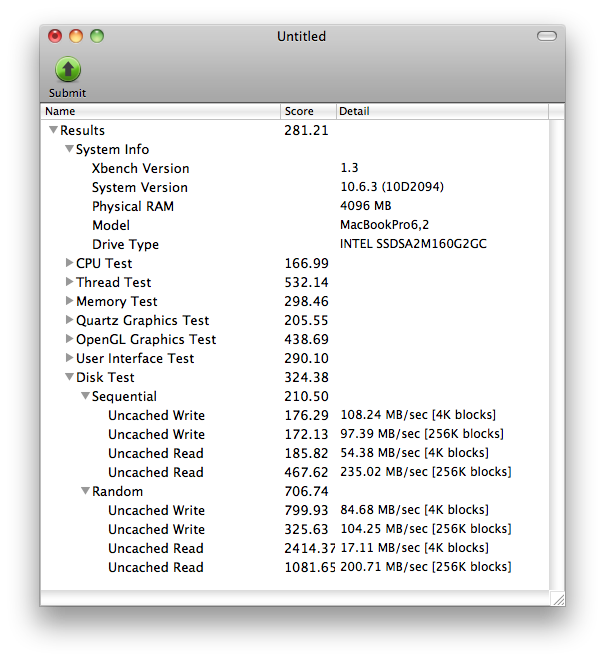This screenshot has width=605, height=661.
Task: Click the Untitled window title
Action: pos(301,36)
